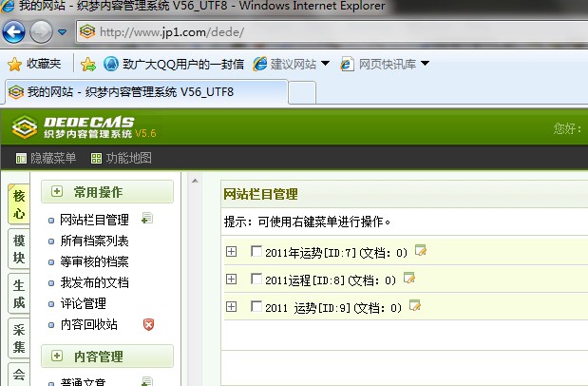Click the add-to-favorites bar star icon

[87, 64]
